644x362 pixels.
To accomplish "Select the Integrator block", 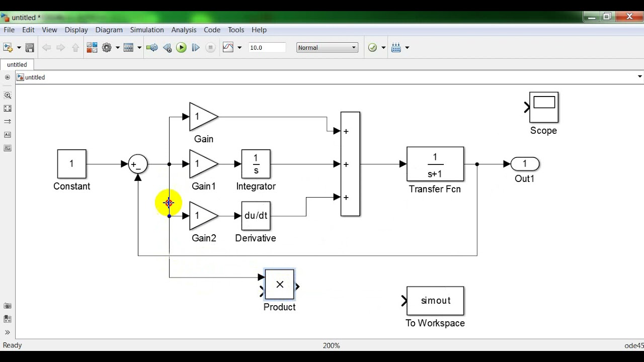I will [256, 164].
